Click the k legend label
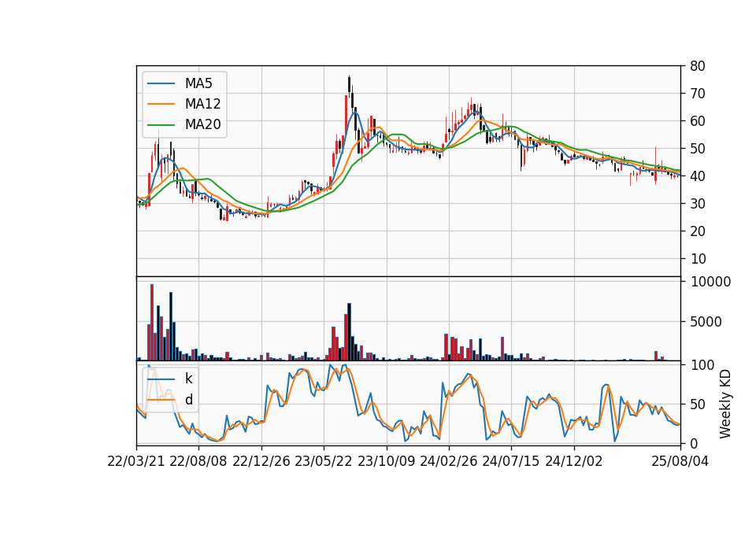Screen dimensions: 756x543 [188, 379]
